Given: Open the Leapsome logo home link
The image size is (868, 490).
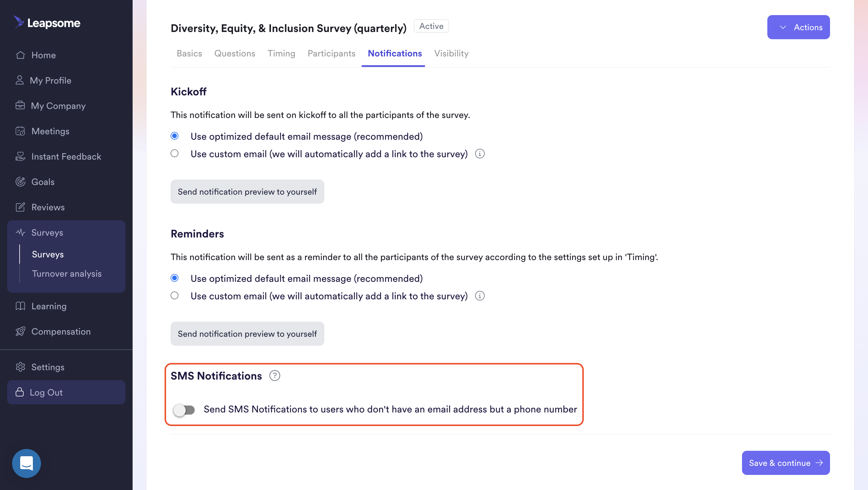Looking at the screenshot, I should tap(47, 23).
